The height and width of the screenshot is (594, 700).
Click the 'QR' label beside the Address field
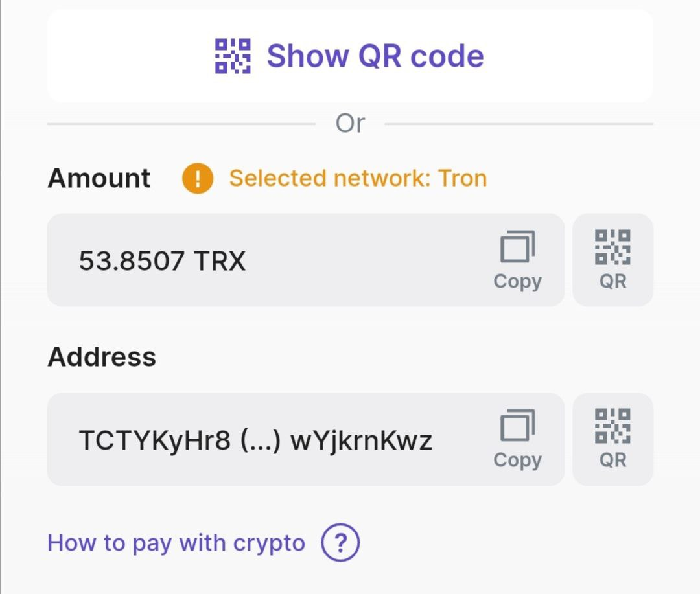tap(612, 461)
